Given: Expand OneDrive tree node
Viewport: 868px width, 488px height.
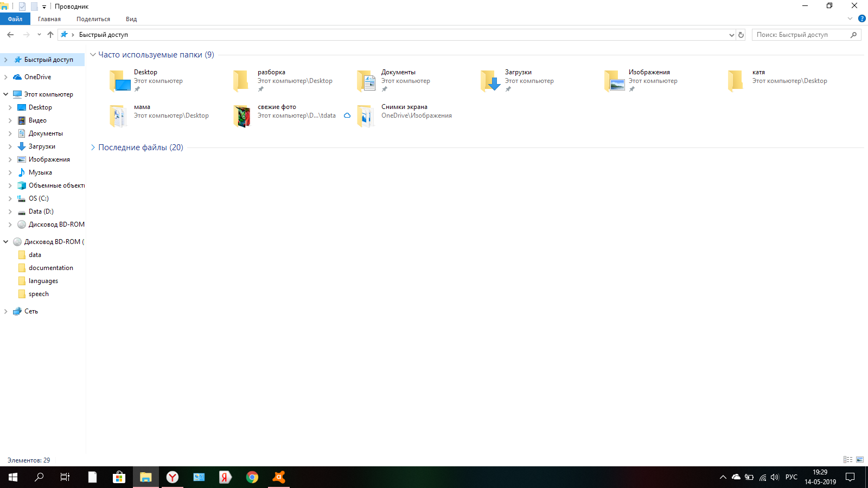Looking at the screenshot, I should (x=5, y=77).
